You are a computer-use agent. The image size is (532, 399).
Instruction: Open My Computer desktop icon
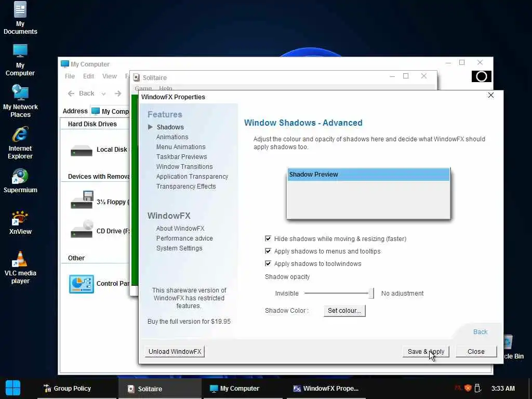pos(20,60)
